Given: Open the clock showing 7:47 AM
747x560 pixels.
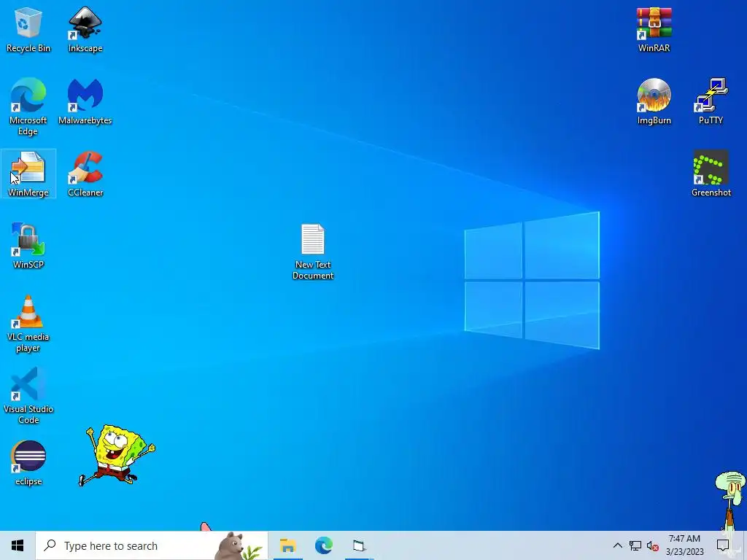Looking at the screenshot, I should coord(684,545).
